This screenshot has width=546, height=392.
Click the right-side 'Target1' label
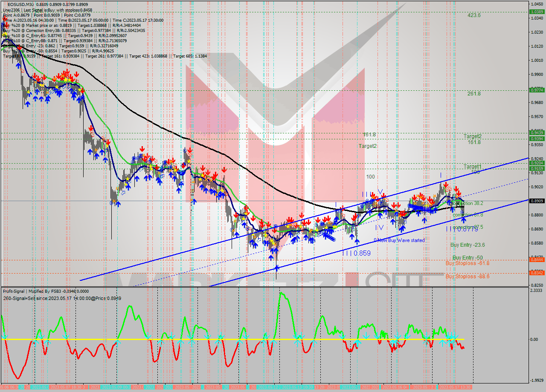coord(473,167)
